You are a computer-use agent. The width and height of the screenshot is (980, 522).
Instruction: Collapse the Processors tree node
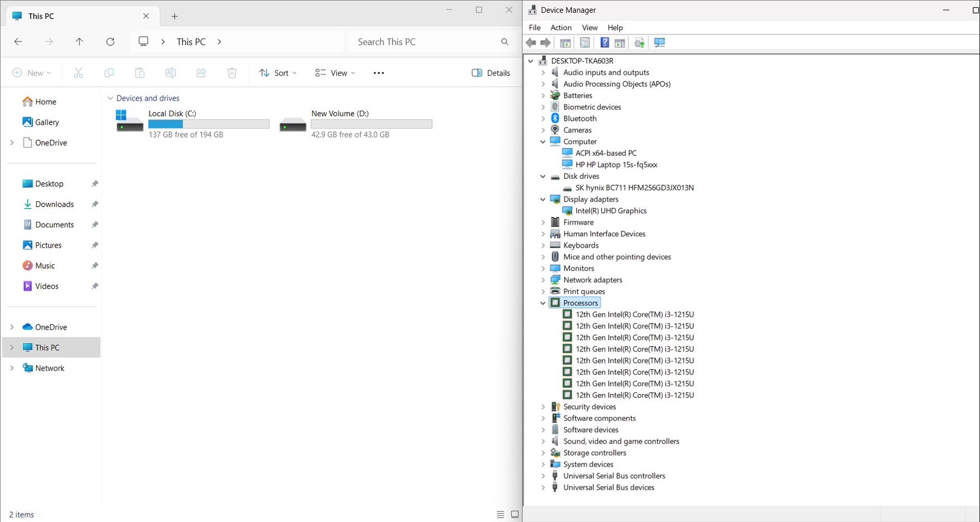tap(543, 303)
